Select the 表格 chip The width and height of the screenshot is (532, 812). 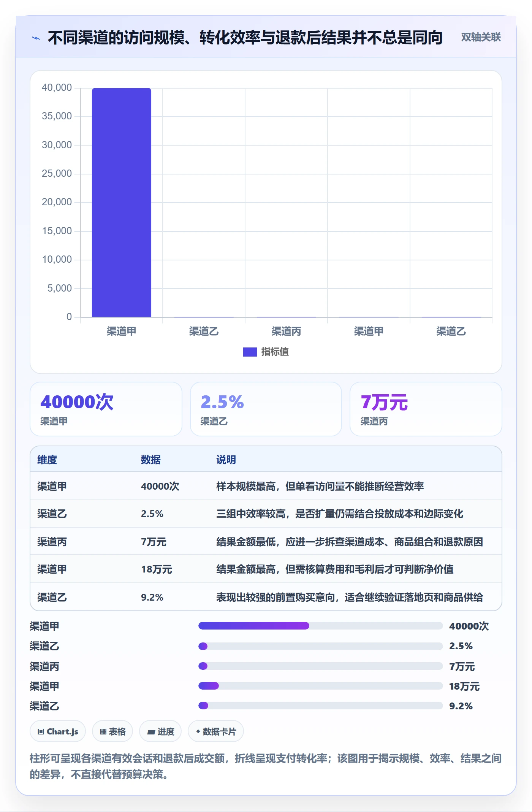112,731
